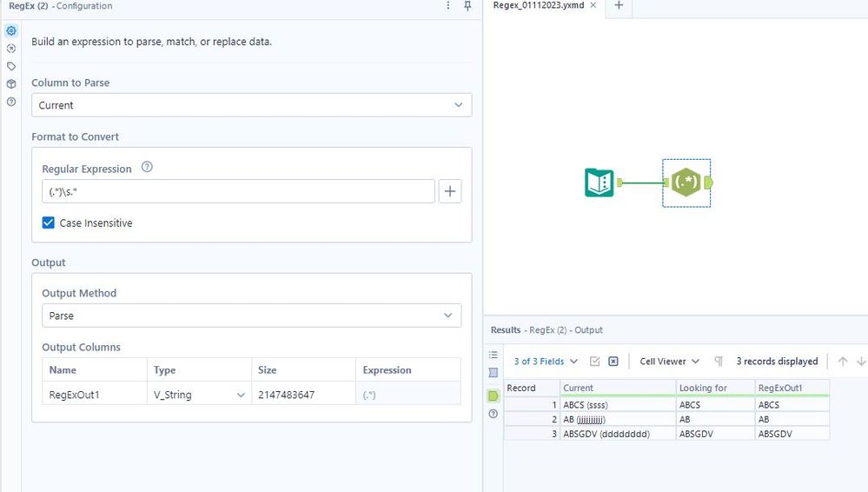This screenshot has width=868, height=492.
Task: Open Regular Expression help question mark
Action: [x=147, y=168]
